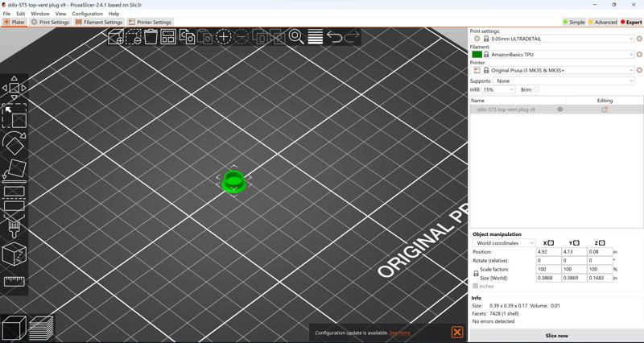This screenshot has height=343, width=644.
Task: Click the Undo arrow icon
Action: click(334, 36)
